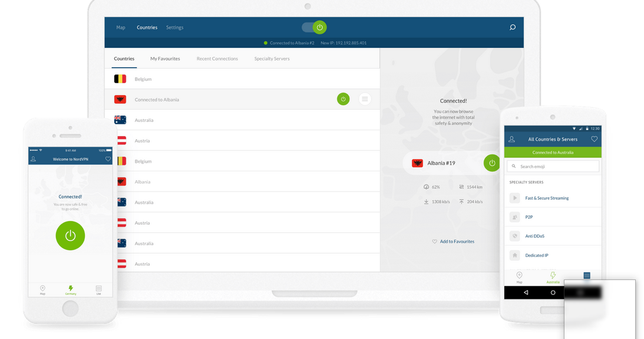
Task: Select Germany lightning tab on iPhone
Action: pos(71,290)
